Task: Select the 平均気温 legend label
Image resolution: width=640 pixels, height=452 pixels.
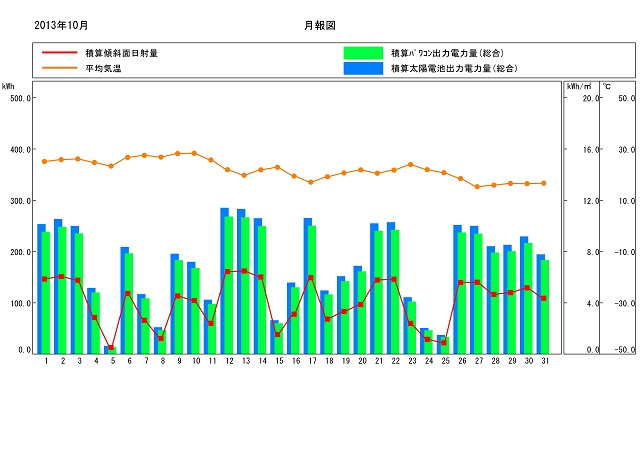Action: [x=103, y=68]
